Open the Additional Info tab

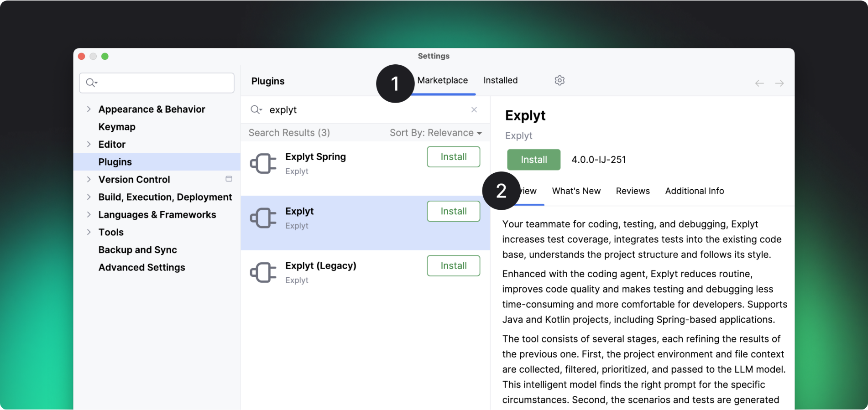coord(694,191)
